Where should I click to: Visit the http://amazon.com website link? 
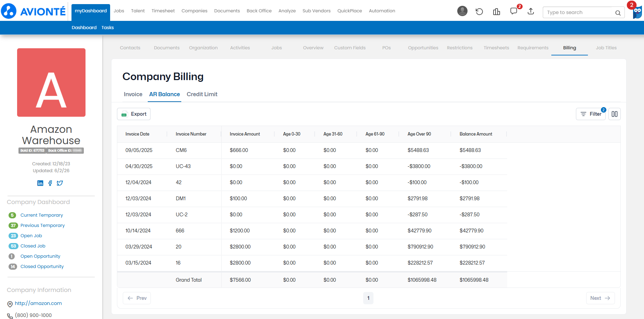[38, 303]
